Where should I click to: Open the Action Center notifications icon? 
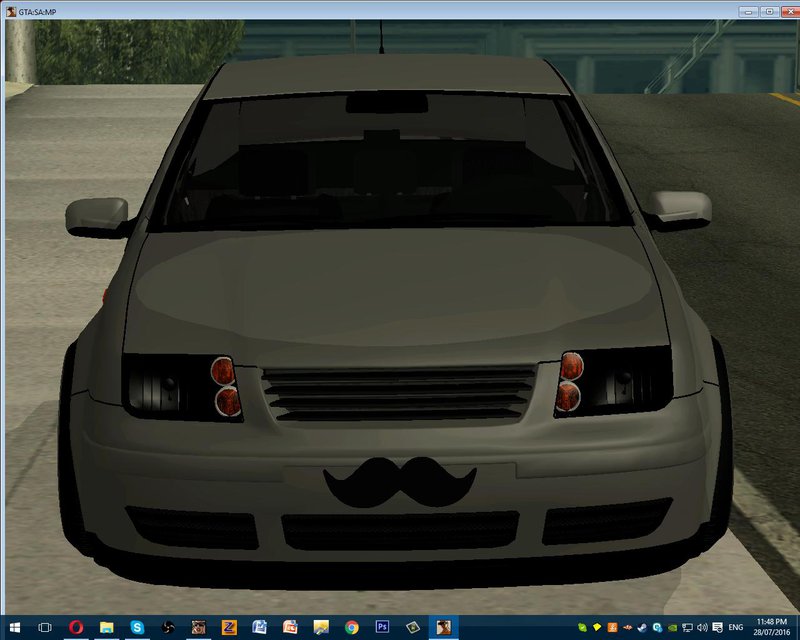[x=717, y=627]
